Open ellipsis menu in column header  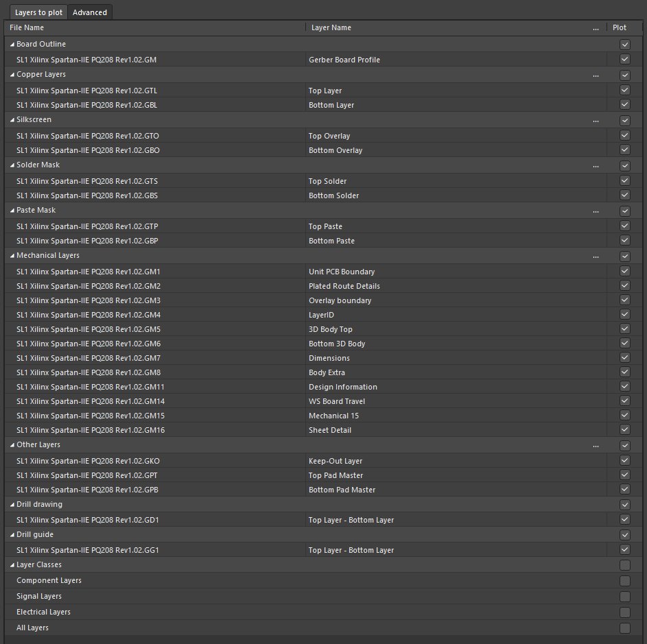click(596, 28)
